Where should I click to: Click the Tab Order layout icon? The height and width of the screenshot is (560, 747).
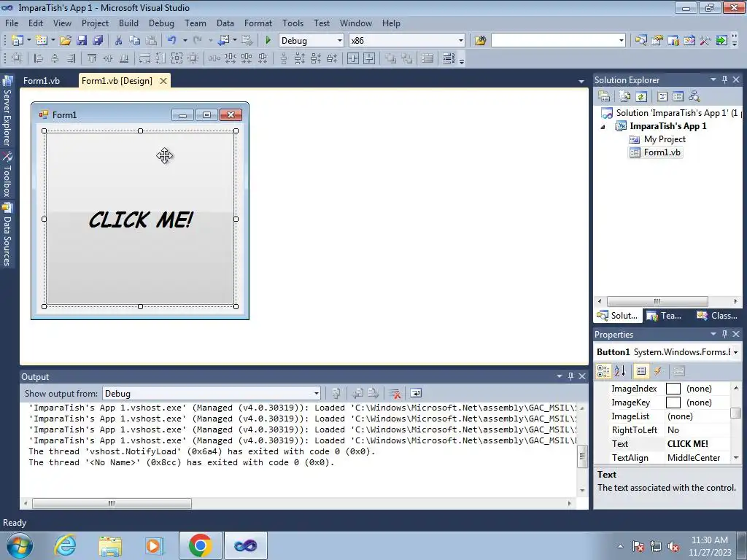tap(449, 58)
